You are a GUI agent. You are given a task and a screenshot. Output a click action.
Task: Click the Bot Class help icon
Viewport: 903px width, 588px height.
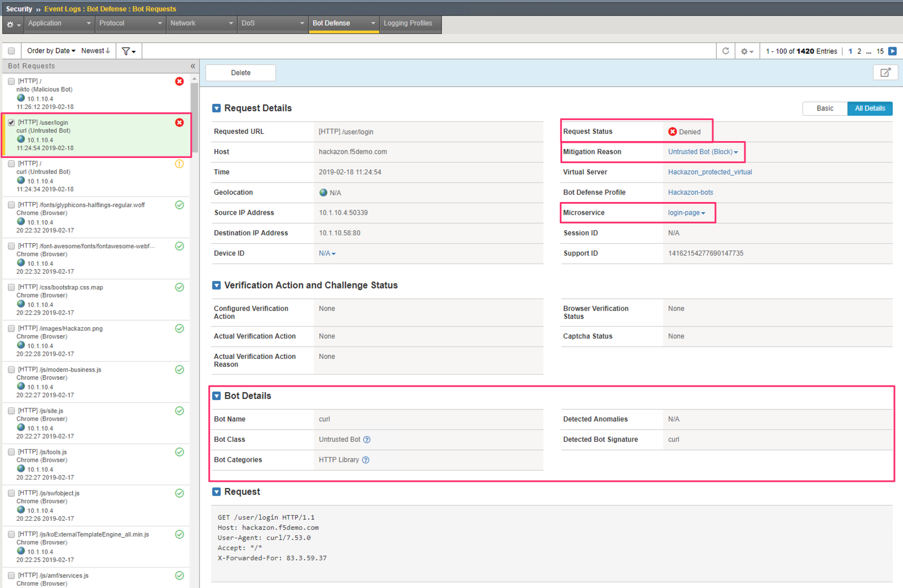[x=367, y=440]
